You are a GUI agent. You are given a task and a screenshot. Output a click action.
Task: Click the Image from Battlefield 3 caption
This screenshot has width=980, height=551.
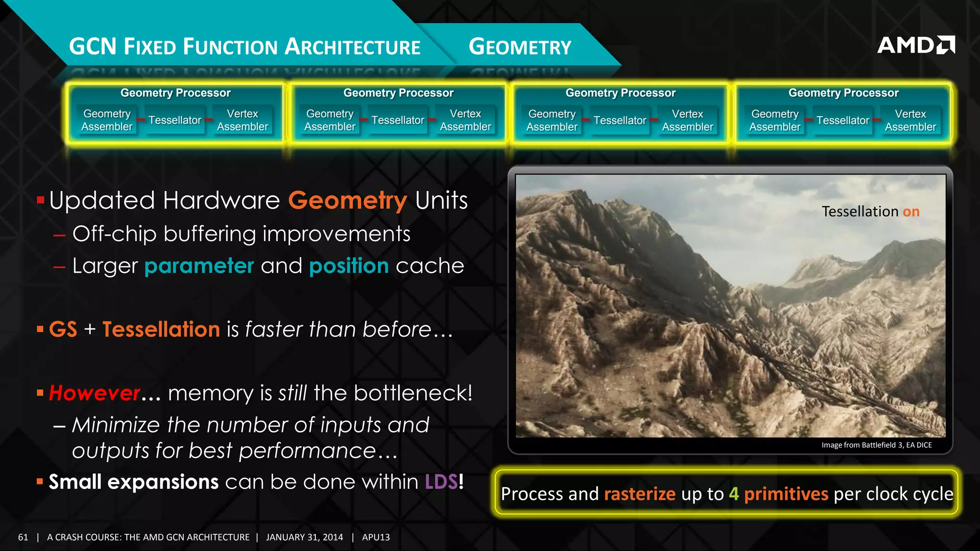pos(876,445)
